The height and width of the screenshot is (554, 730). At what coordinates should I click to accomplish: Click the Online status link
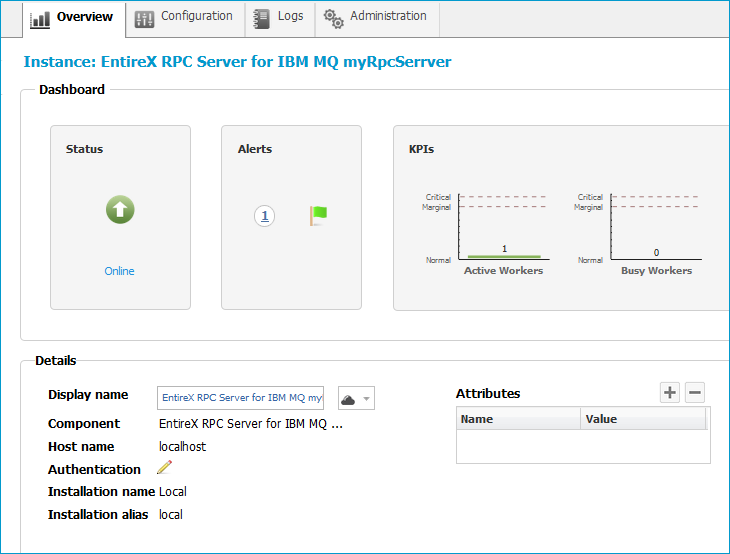[119, 271]
